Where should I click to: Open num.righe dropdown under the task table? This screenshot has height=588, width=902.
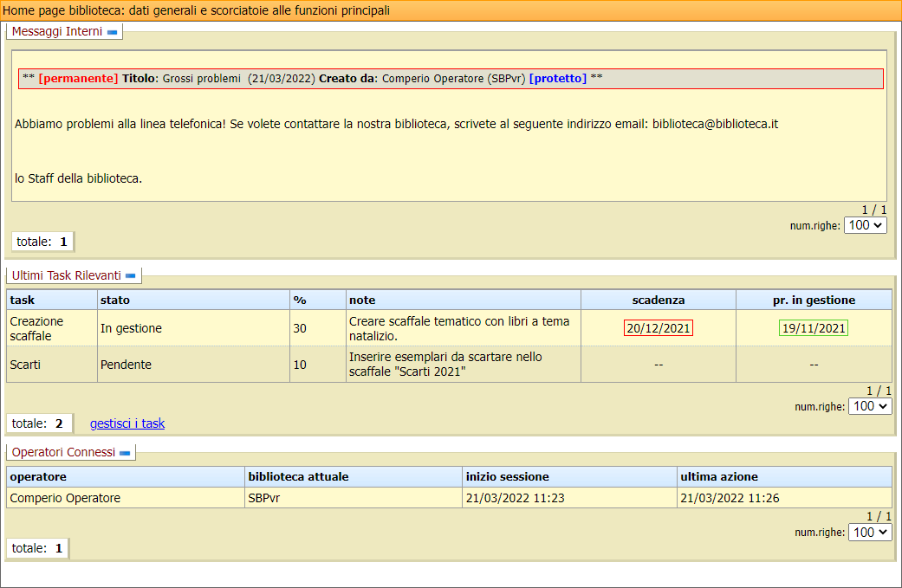click(869, 406)
